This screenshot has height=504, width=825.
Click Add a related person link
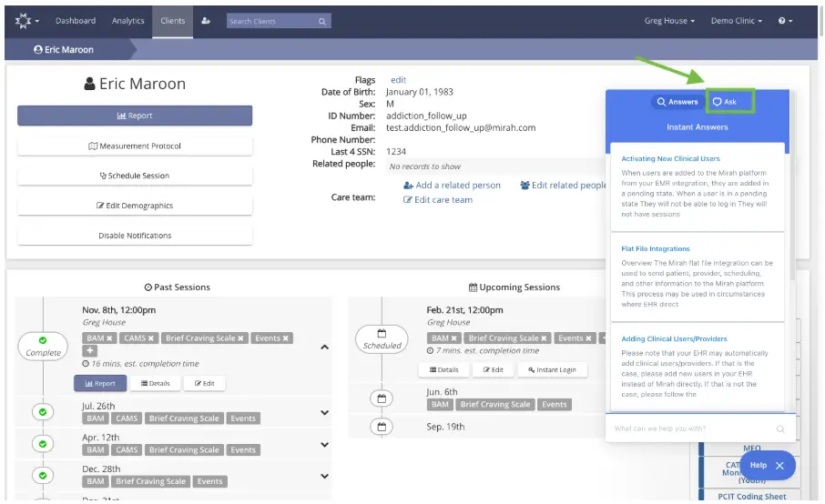click(452, 185)
